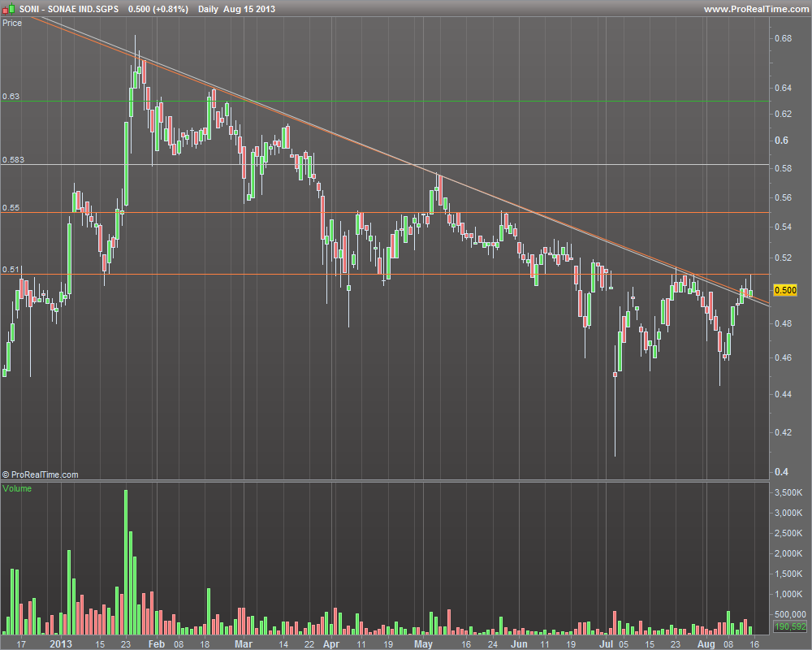Open the www.ProRealTime.com link
Image resolution: width=812 pixels, height=650 pixels.
tap(756, 9)
